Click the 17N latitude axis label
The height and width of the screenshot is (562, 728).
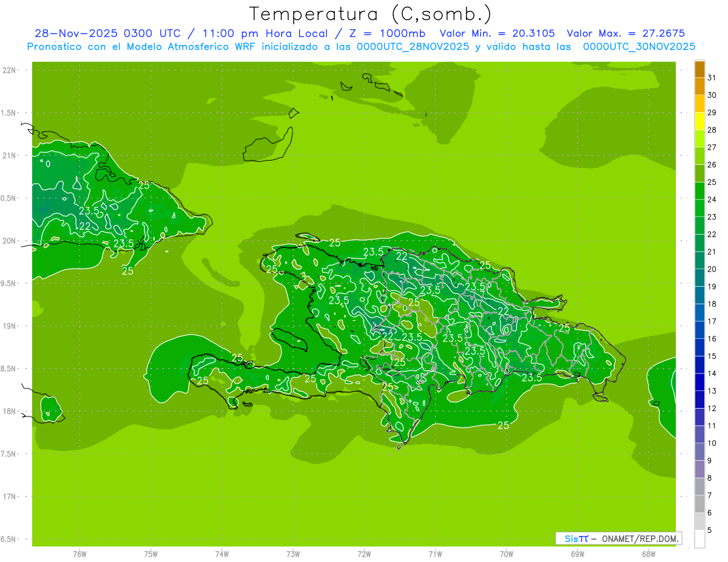[10, 497]
